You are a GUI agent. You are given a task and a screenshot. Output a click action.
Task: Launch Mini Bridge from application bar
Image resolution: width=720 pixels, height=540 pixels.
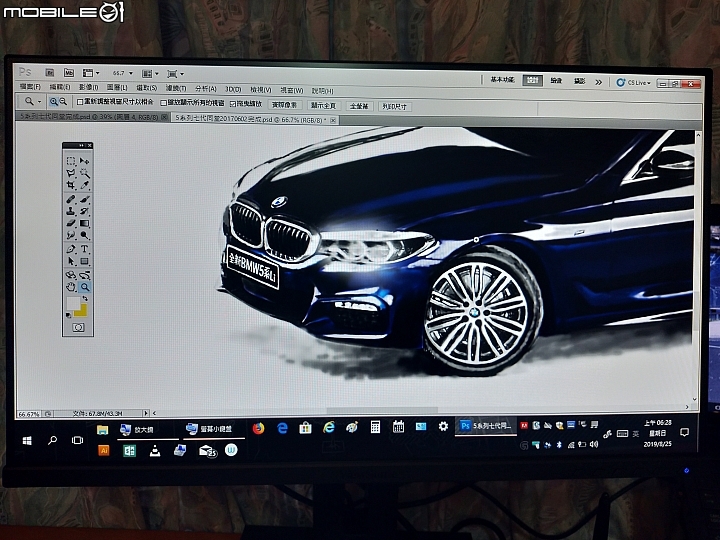68,73
